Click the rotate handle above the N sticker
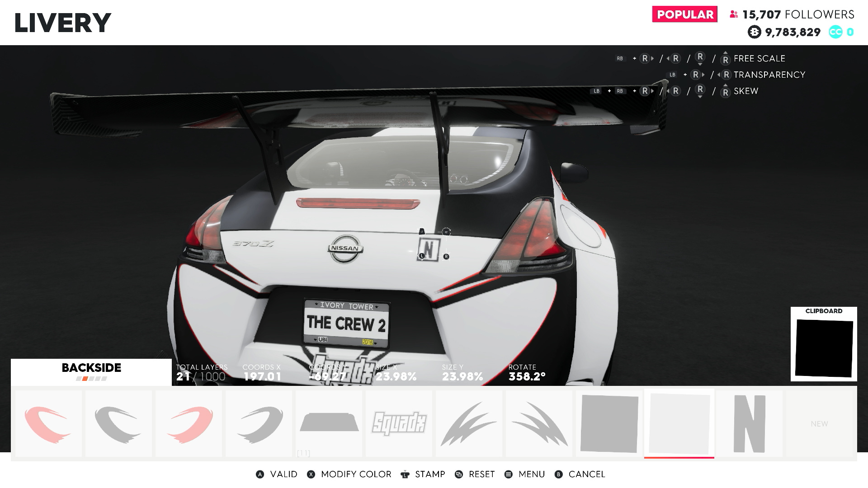 446,232
